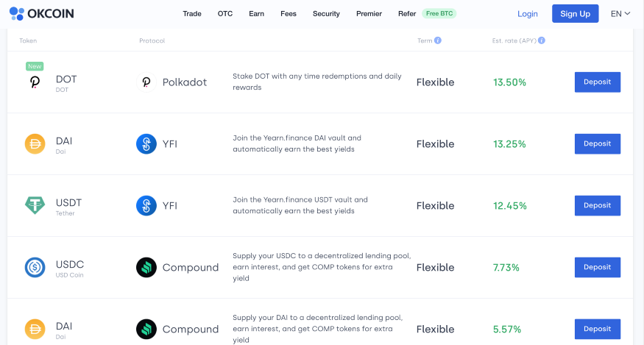The image size is (644, 345).
Task: Click the orange DAI icon for YFI vault
Action: [x=35, y=143]
